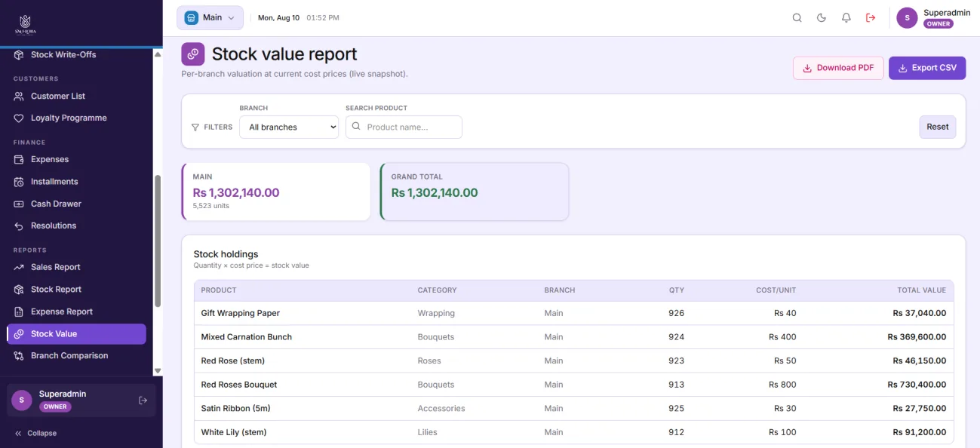This screenshot has width=980, height=448.
Task: Click the sidebar scrollbar down arrow
Action: click(x=158, y=370)
